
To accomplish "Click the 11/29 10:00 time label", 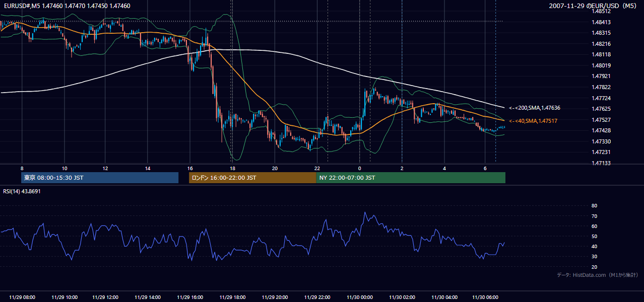I will click(x=65, y=297).
